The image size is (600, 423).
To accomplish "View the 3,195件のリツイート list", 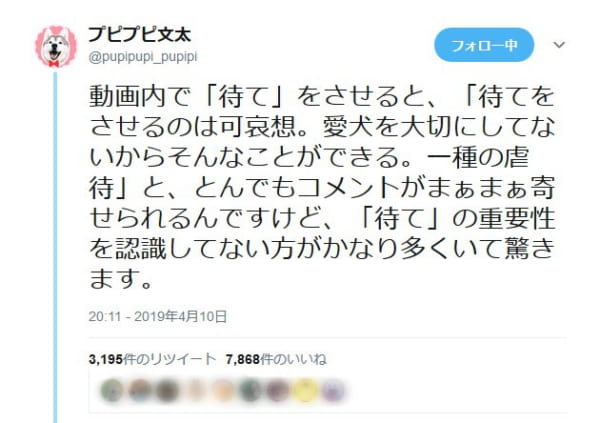I will (152, 359).
